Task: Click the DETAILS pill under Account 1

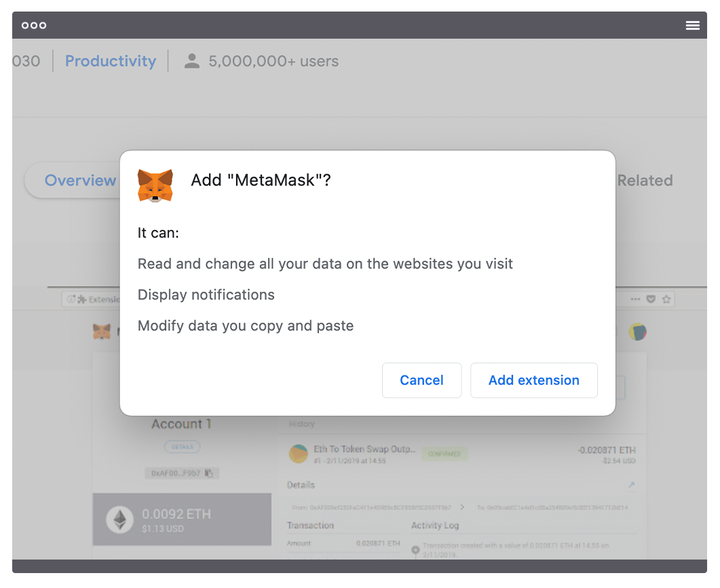Action: [x=183, y=447]
